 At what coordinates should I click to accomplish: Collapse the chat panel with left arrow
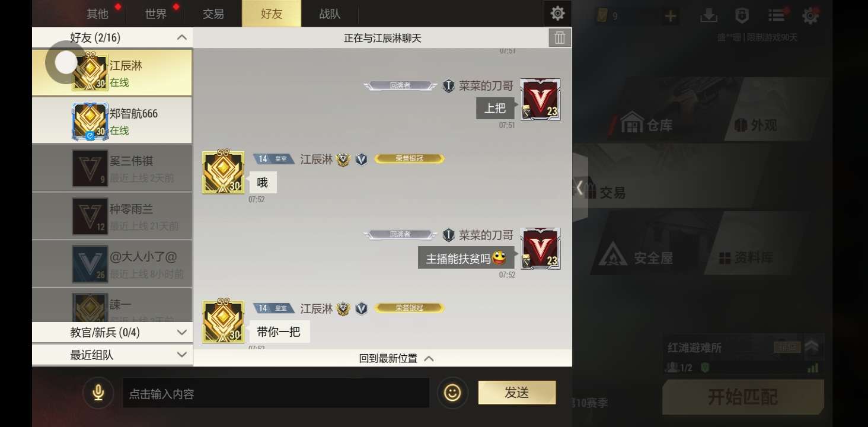(579, 187)
